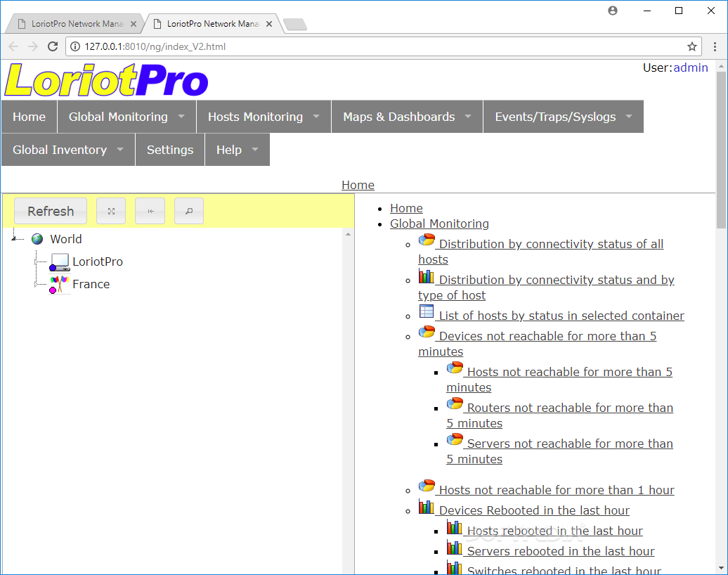Open Hosts not reachable for more than 1 hour
This screenshot has height=575, width=728.
(557, 490)
